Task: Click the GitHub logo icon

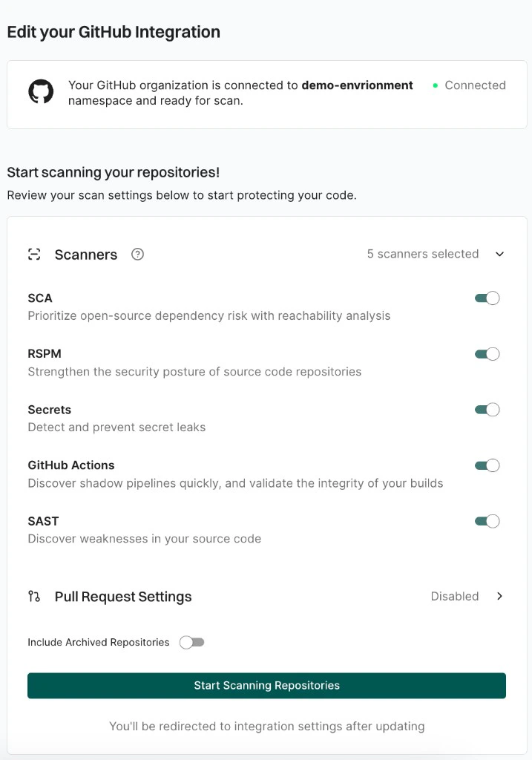Action: pyautogui.click(x=41, y=91)
